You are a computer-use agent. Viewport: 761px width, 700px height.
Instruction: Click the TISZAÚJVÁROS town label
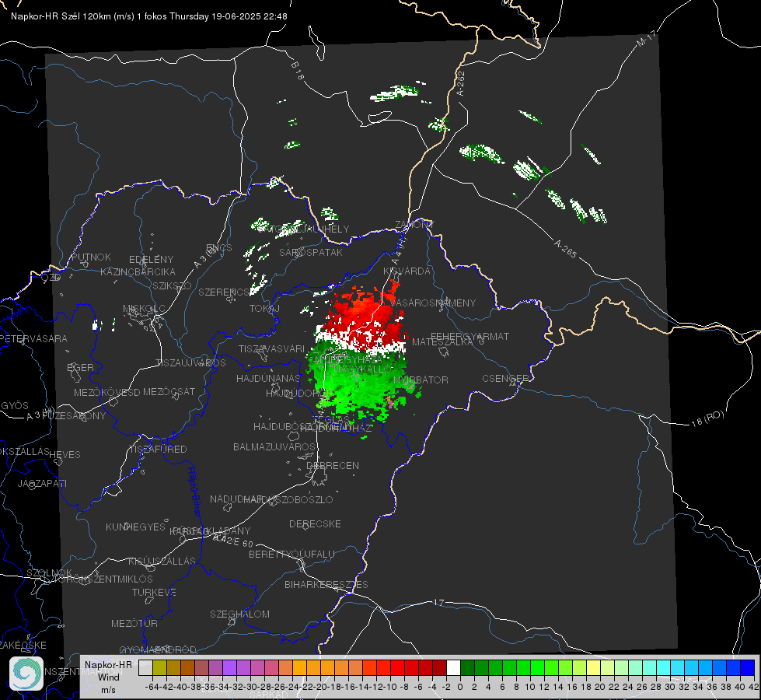(190, 363)
